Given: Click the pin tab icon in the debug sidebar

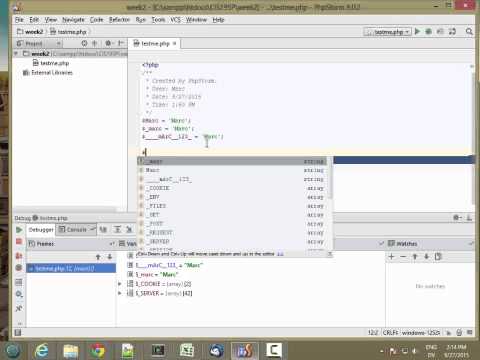Looking at the screenshot, I should [x=19, y=308].
